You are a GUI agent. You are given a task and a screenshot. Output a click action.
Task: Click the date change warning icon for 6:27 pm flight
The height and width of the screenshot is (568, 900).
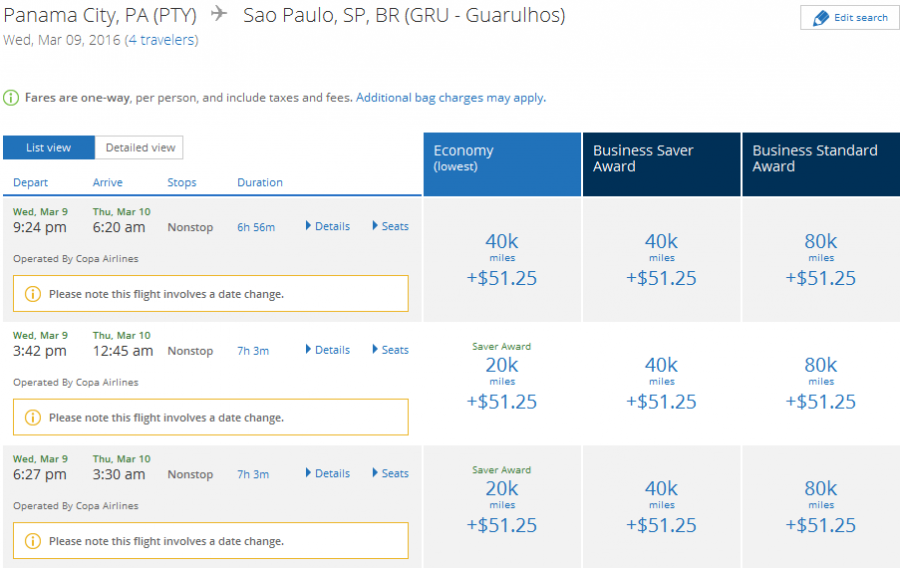32,541
